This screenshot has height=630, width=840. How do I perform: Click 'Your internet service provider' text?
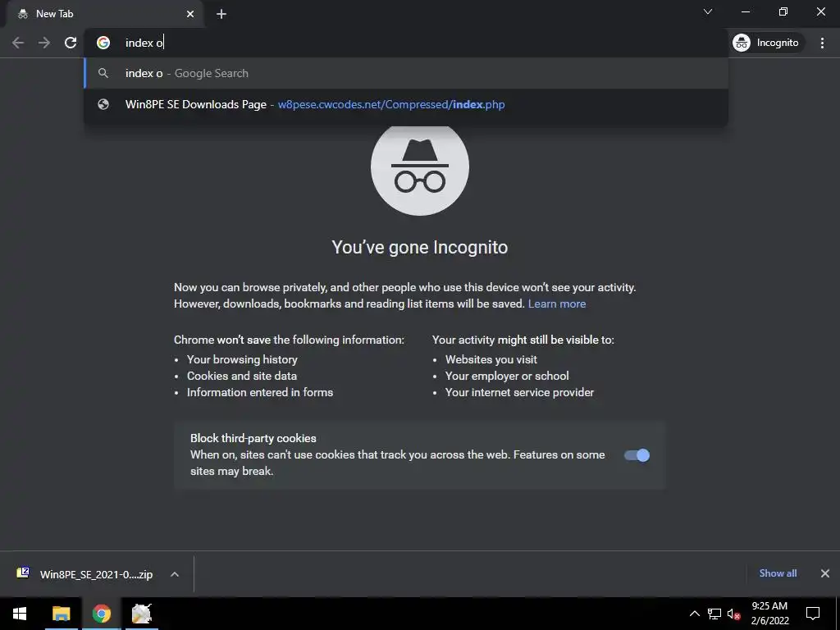pos(519,393)
